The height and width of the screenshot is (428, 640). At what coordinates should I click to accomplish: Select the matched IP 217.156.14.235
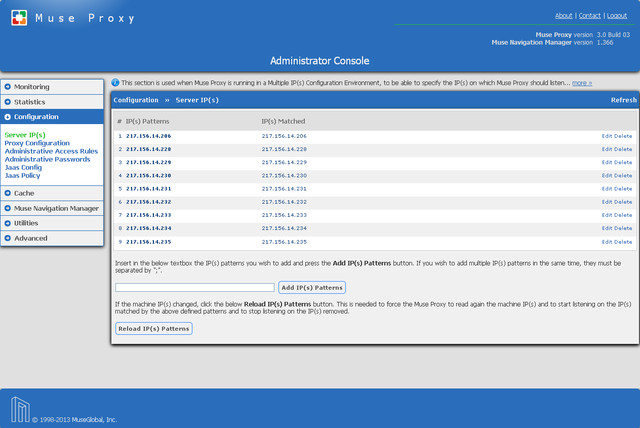284,242
